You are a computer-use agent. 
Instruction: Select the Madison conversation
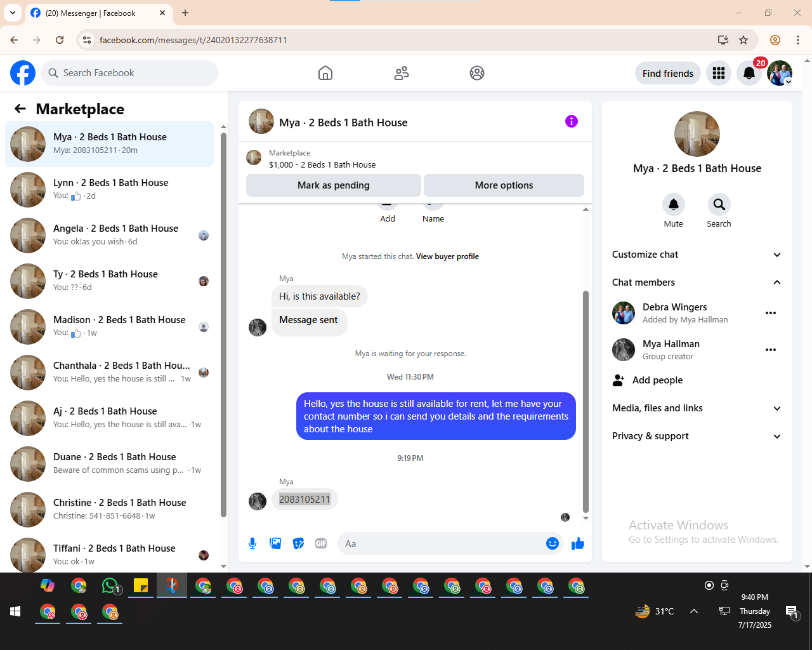[109, 327]
